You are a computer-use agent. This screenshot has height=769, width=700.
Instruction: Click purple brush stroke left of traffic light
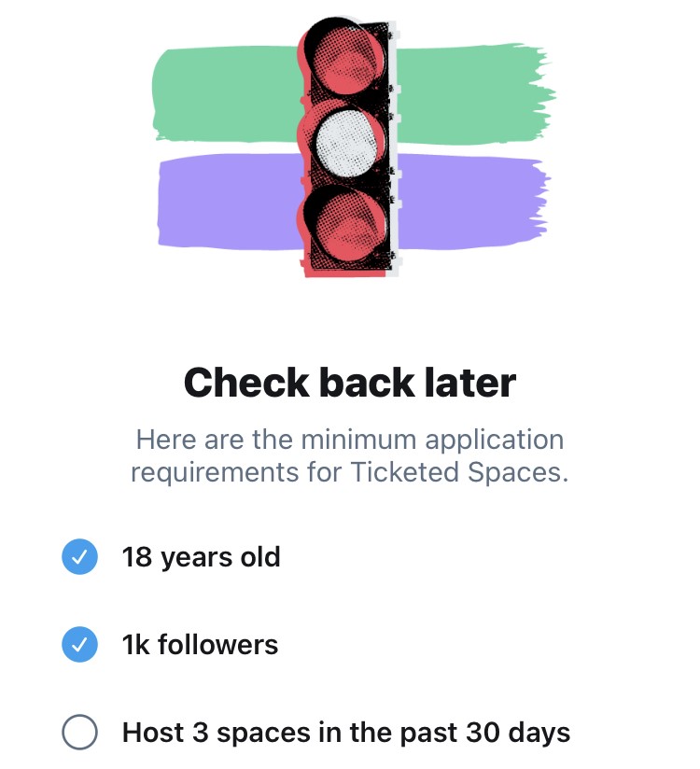(229, 205)
